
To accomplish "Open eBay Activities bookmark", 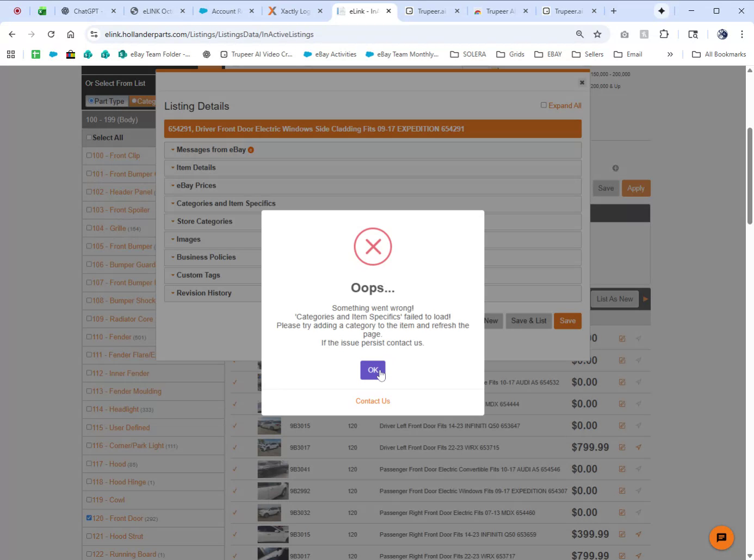I will click(330, 54).
